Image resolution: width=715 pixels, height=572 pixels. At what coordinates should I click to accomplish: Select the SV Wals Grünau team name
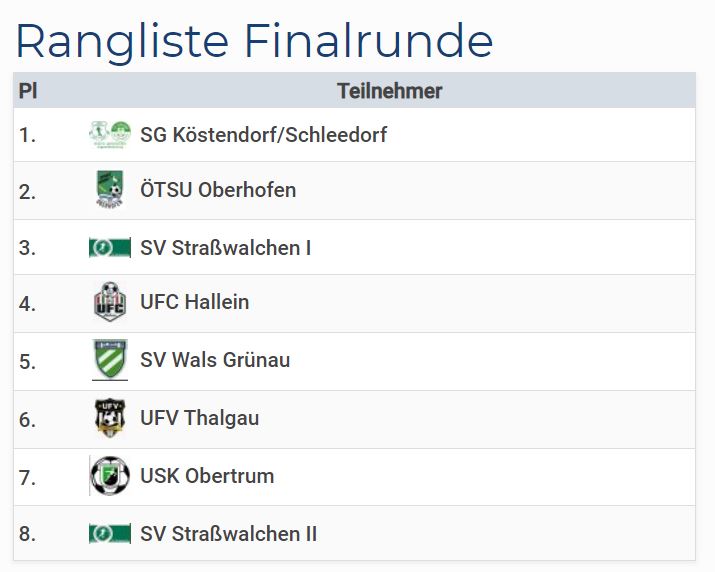point(215,360)
